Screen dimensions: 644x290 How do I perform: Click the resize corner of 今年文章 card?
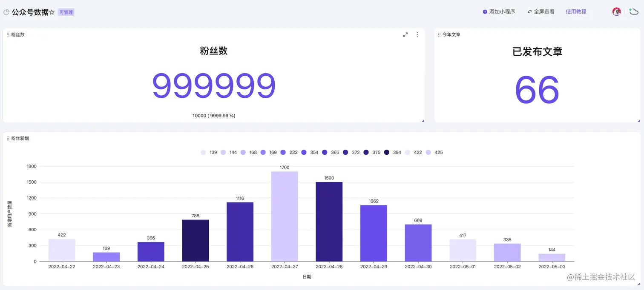click(638, 121)
